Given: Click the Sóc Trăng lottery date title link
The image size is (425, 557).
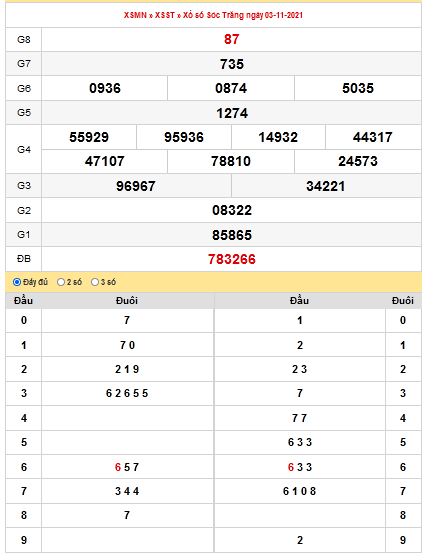Looking at the screenshot, I should pyautogui.click(x=243, y=15).
